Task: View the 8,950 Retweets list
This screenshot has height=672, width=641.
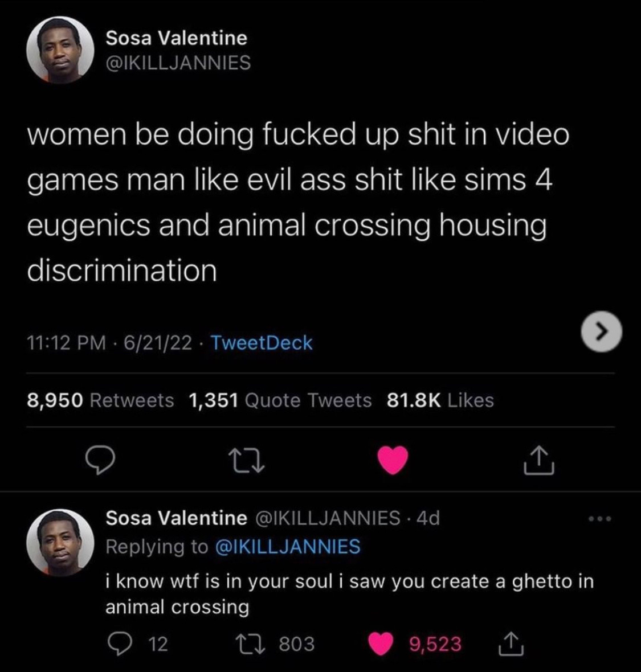Action: click(100, 400)
